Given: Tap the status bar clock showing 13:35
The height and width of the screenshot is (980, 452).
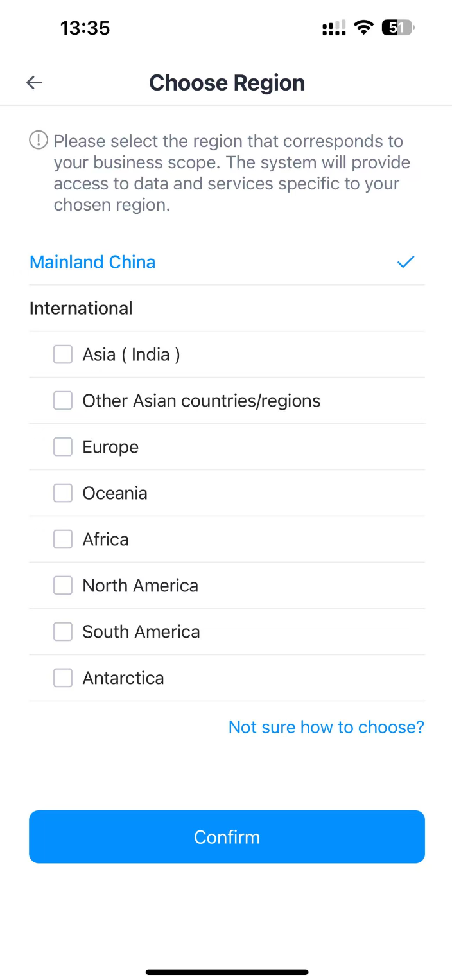Looking at the screenshot, I should coord(85,28).
